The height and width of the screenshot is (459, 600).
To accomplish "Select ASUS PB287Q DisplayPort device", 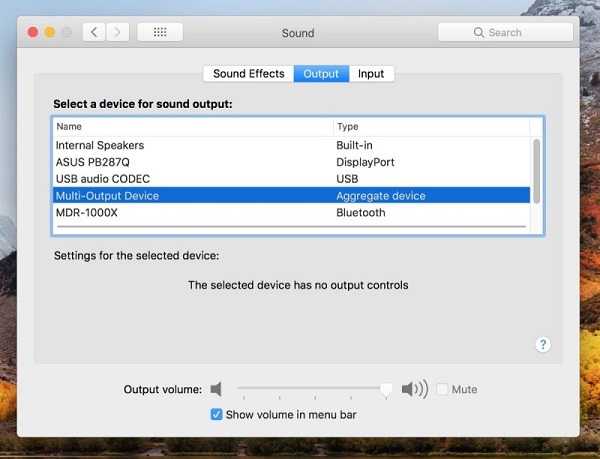I will point(291,162).
